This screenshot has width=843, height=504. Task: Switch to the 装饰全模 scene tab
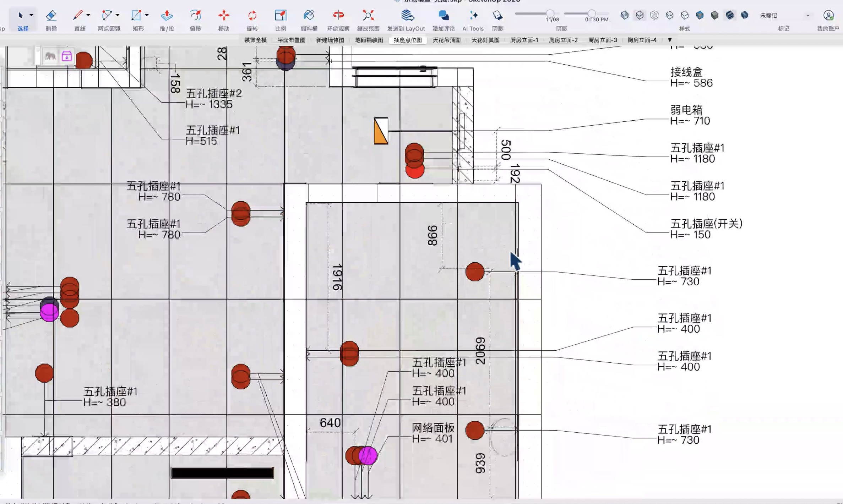(255, 40)
